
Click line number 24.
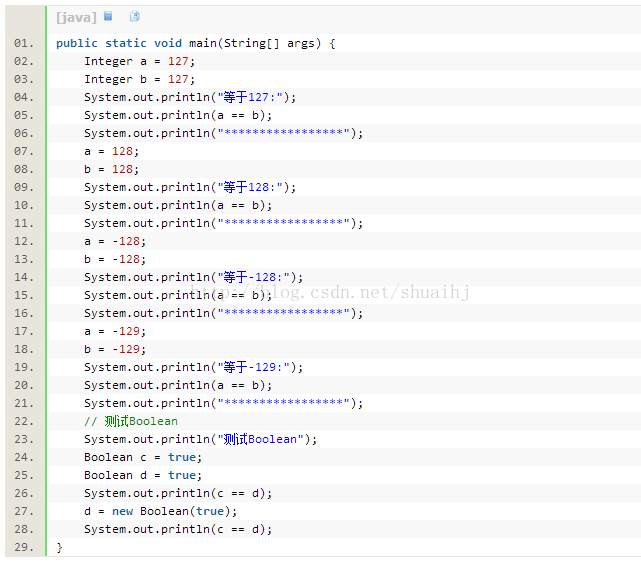pos(24,457)
